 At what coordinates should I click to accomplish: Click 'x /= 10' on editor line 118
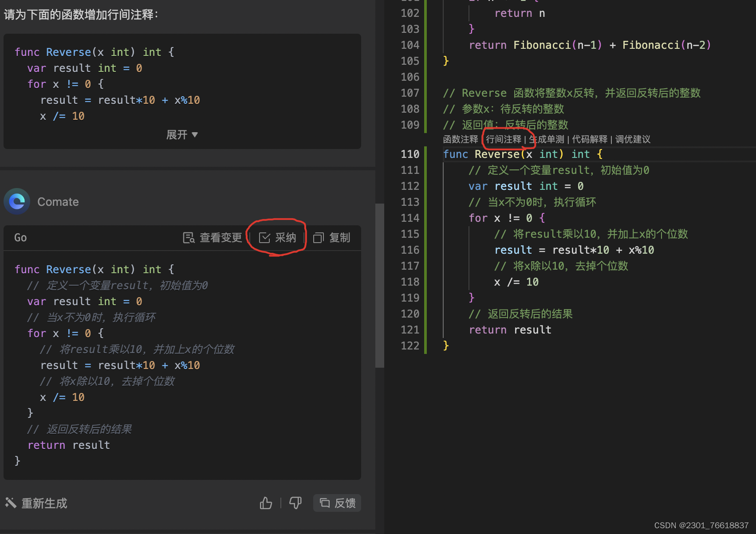516,282
